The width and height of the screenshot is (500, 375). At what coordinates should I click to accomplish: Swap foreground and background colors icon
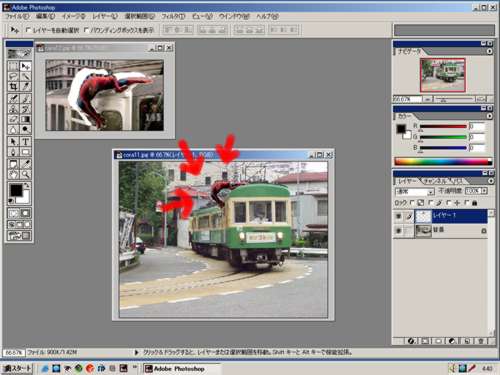pyautogui.click(x=27, y=186)
